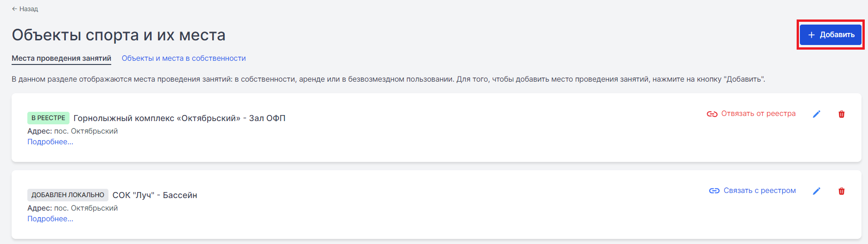
Task: Switch to Объекты и места в собственности tab
Action: [184, 58]
